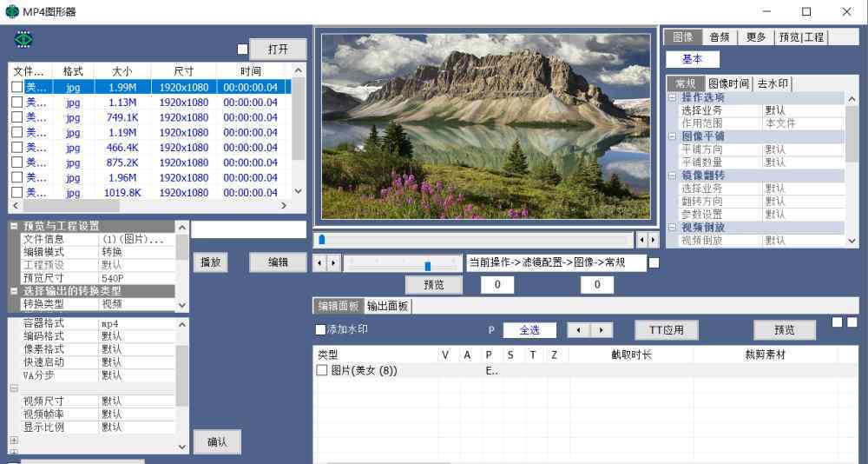
Task: Click up arrow of file list scrollbar
Action: pos(299,70)
